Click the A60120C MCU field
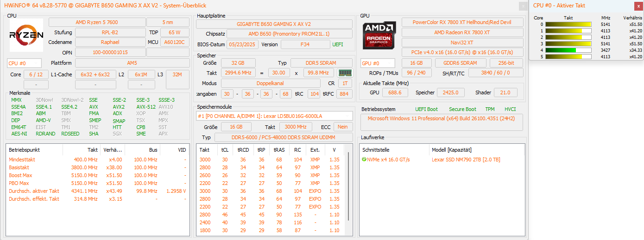 coord(175,42)
